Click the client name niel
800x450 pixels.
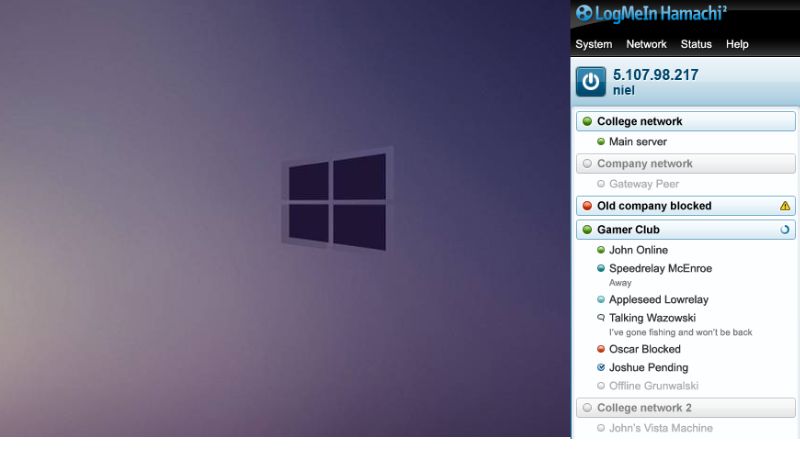[x=623, y=90]
